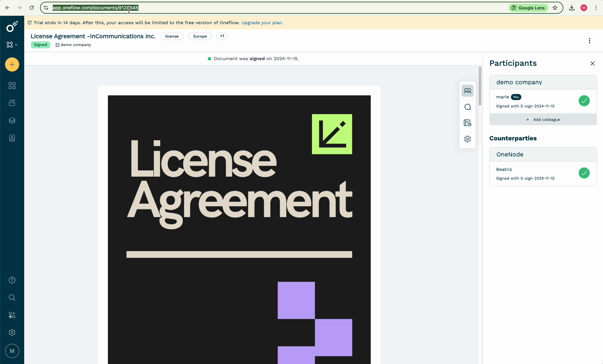
Task: Click the demo company workspace label
Action: [x=73, y=45]
